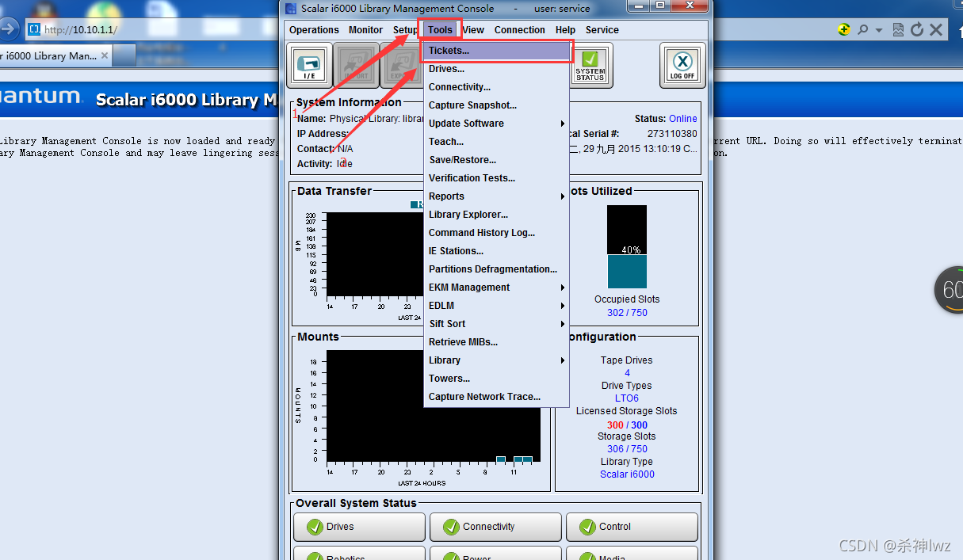
Task: Choose Capture Snapshot... menu entry
Action: 497,105
